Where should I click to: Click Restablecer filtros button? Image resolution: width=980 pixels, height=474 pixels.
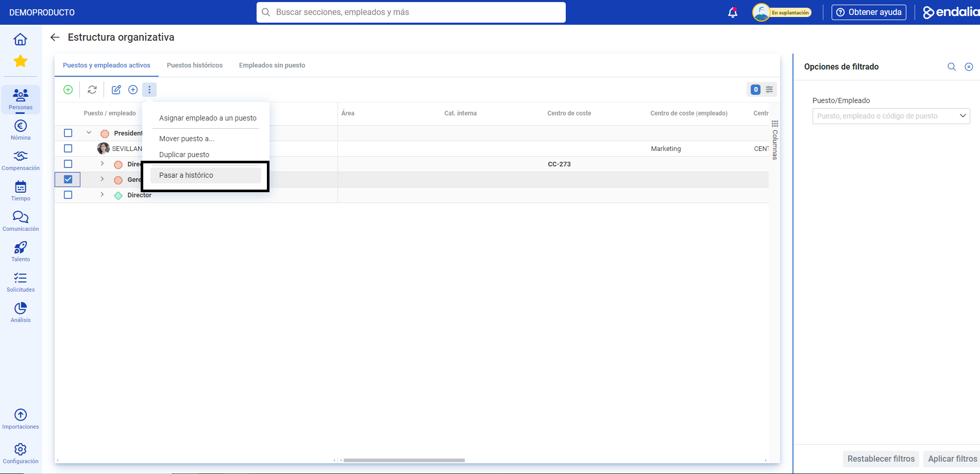pos(881,459)
